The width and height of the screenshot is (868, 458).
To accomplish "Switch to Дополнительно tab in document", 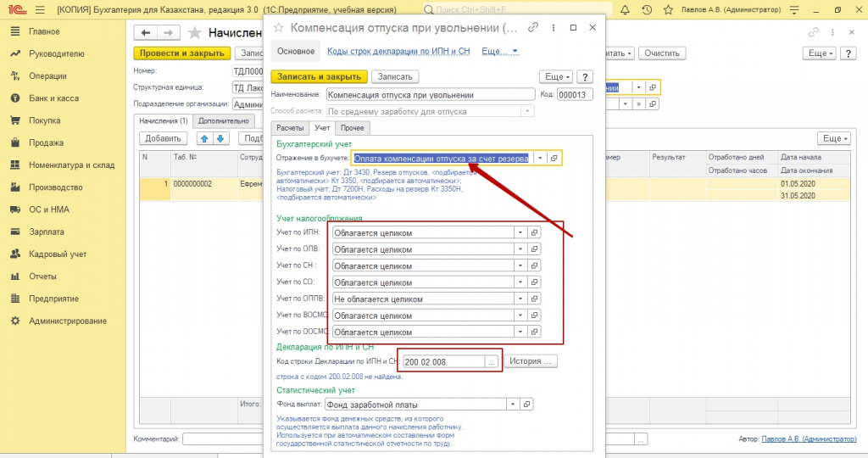I will tap(224, 120).
